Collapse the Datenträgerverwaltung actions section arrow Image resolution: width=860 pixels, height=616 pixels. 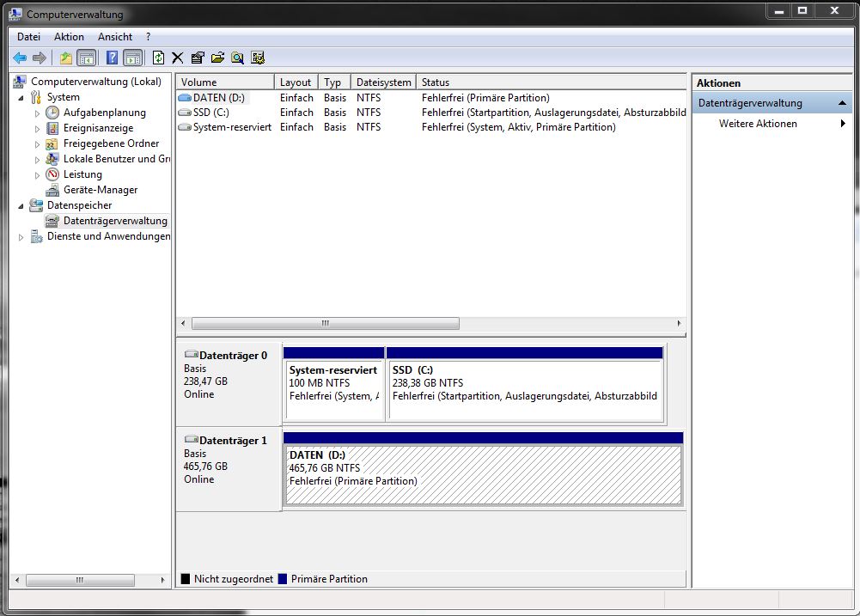[x=842, y=103]
